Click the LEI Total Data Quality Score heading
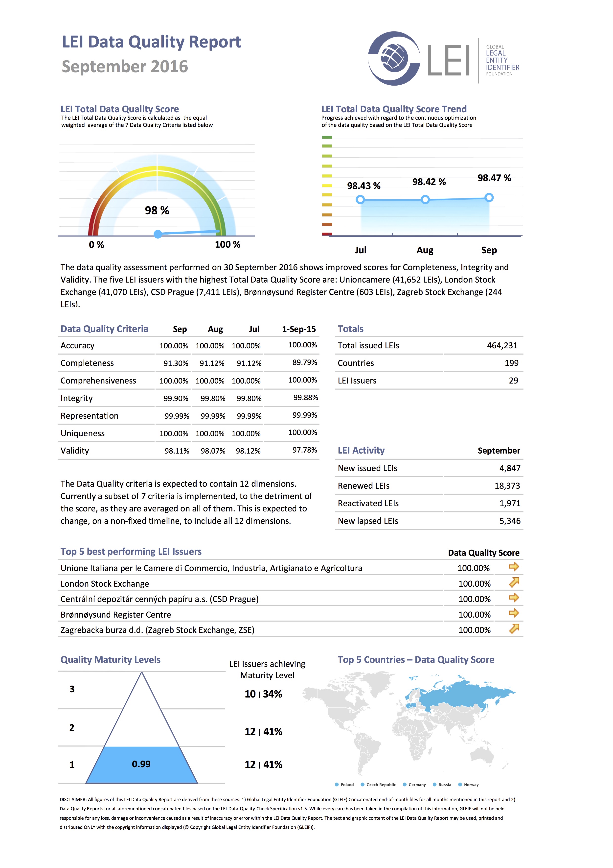This screenshot has height=868, width=613. 120,109
